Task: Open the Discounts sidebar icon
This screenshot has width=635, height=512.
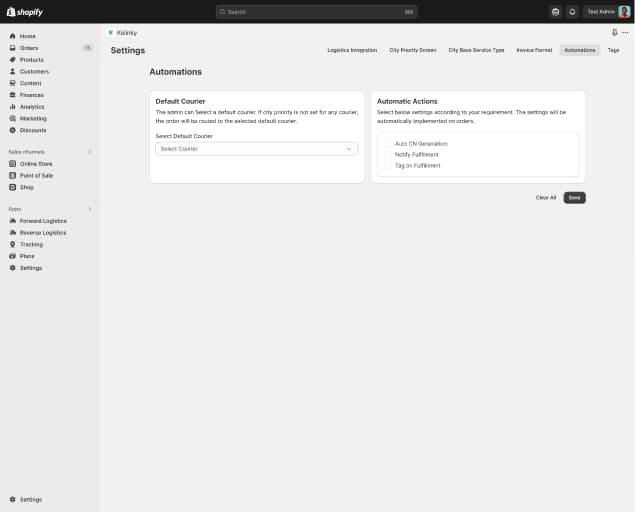Action: 12,130
